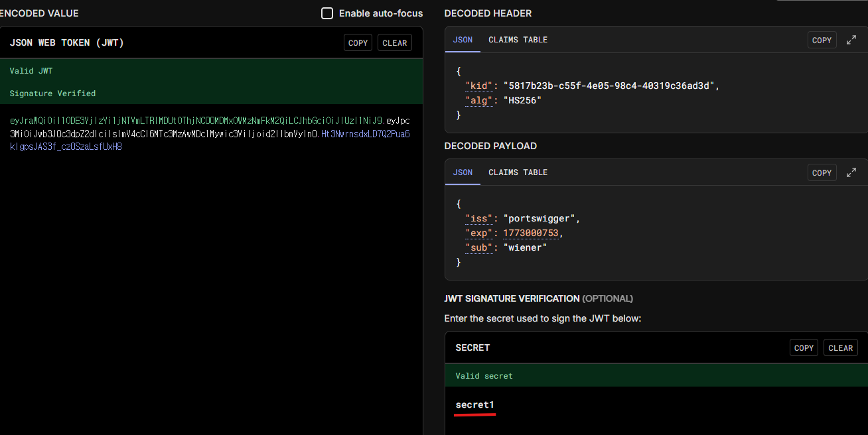Copy the decoded header JSON
This screenshot has height=435, width=868.
tap(822, 40)
